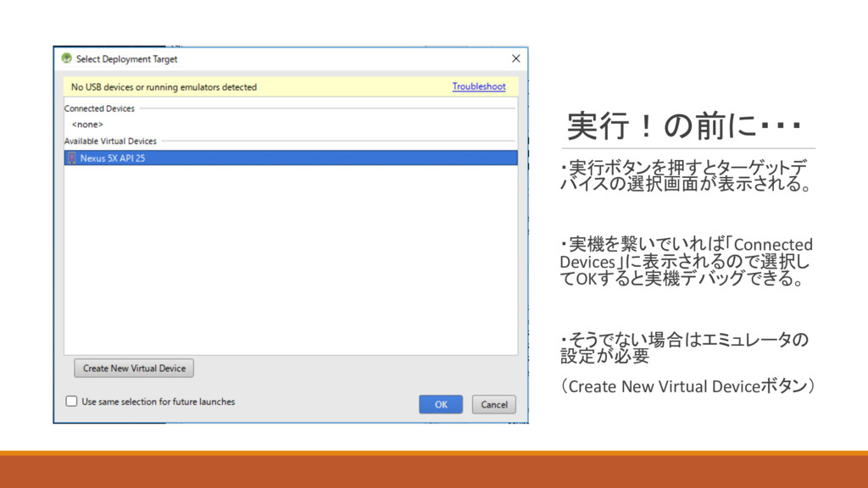Click the Cancel button
Viewport: 868px width, 488px height.
pyautogui.click(x=494, y=404)
